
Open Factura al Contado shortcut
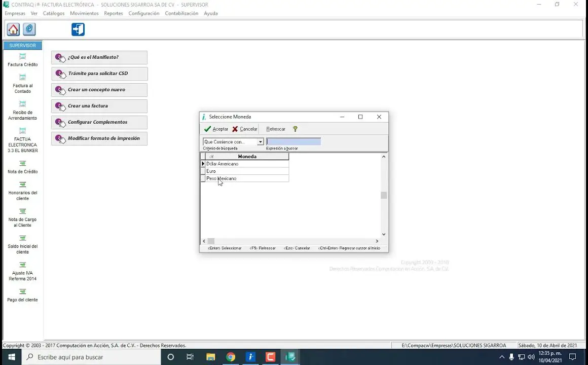(22, 84)
